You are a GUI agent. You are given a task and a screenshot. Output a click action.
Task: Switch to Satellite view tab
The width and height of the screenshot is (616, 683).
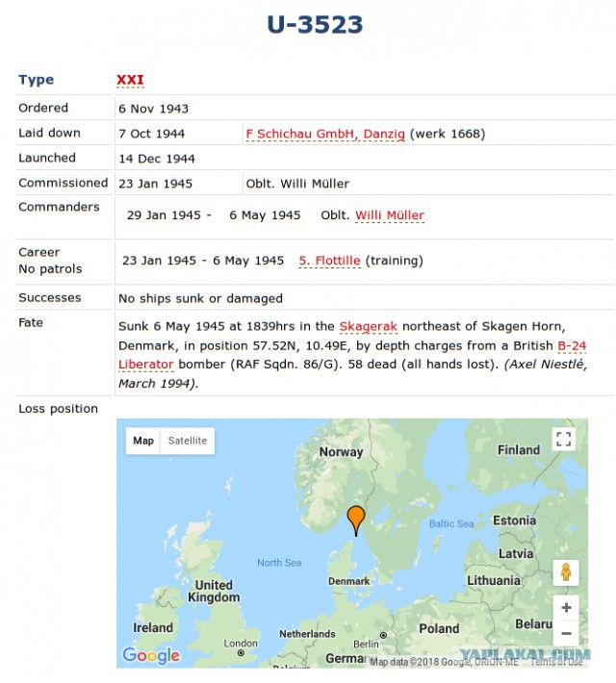click(188, 441)
